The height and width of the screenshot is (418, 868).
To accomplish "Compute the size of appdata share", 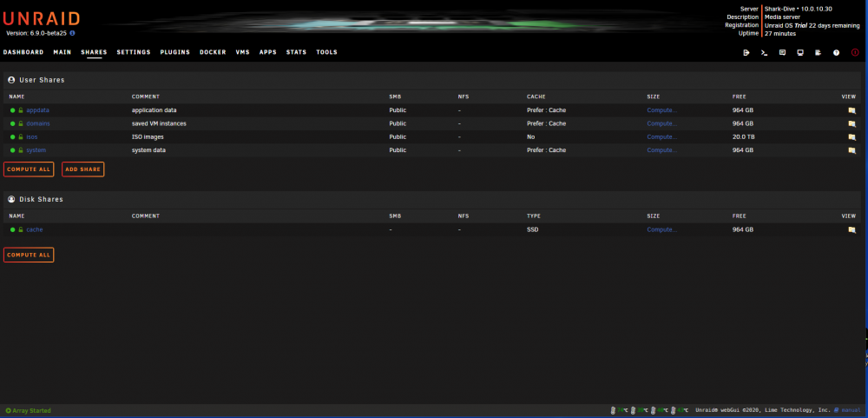I will (662, 110).
